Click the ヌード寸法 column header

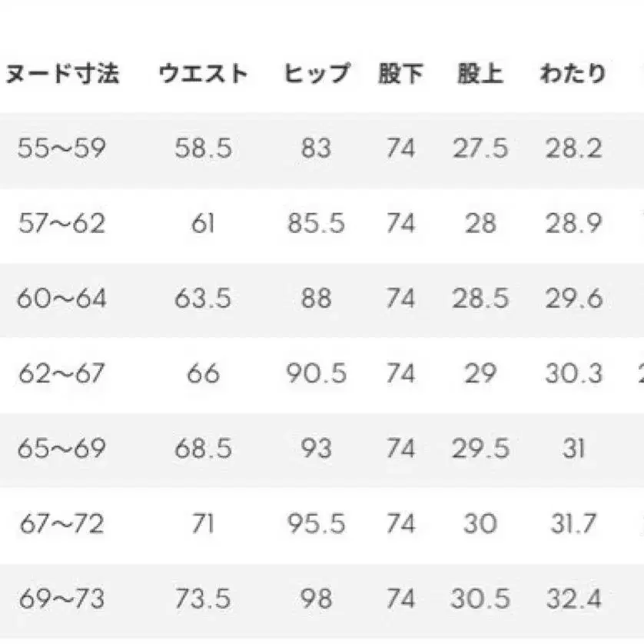tap(64, 75)
